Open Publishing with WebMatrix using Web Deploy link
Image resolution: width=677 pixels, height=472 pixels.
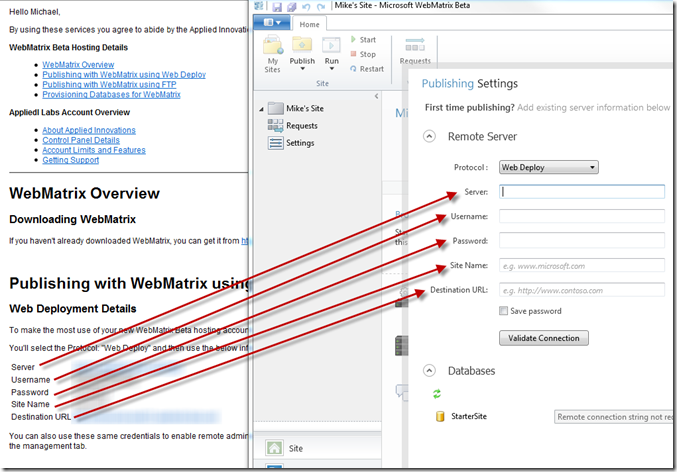coord(124,74)
